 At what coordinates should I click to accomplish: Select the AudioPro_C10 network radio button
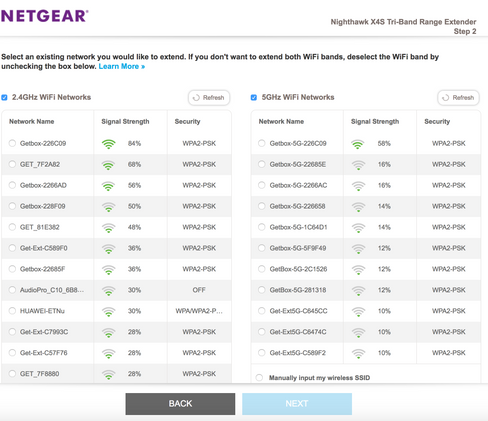[12, 290]
